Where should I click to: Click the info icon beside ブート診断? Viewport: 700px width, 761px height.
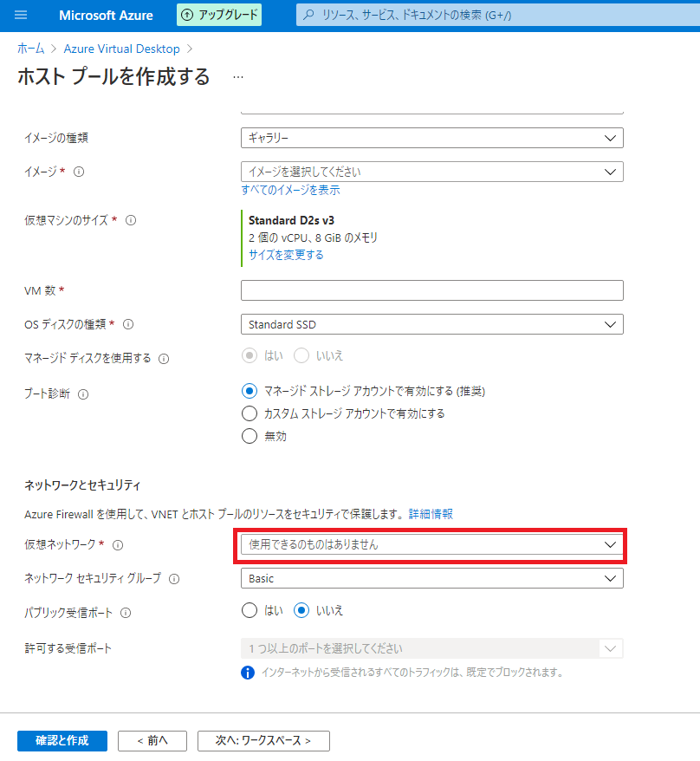tap(83, 394)
